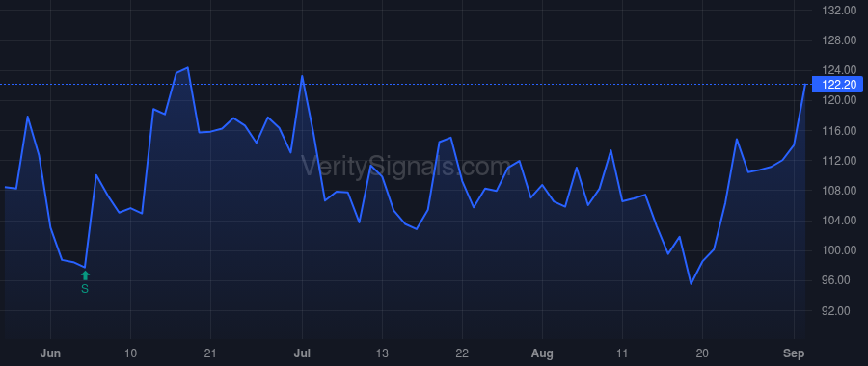Image resolution: width=868 pixels, height=366 pixels.
Task: Click the 128.00 price axis label
Action: coord(839,40)
